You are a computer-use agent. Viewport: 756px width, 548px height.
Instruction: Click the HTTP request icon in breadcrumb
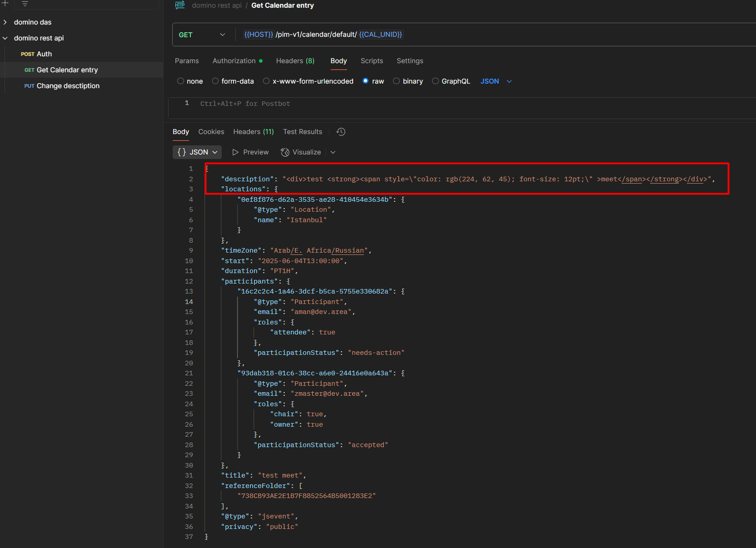click(x=180, y=5)
